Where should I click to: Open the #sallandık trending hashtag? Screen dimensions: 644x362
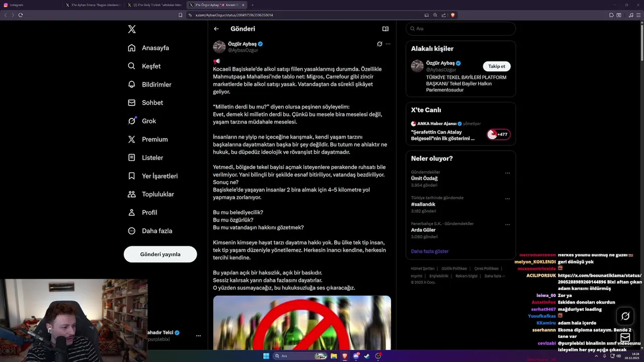(423, 204)
